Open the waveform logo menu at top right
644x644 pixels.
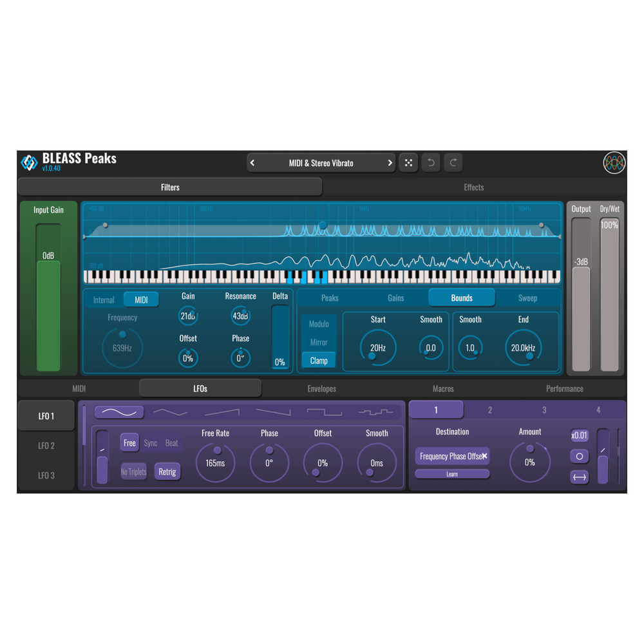click(614, 163)
